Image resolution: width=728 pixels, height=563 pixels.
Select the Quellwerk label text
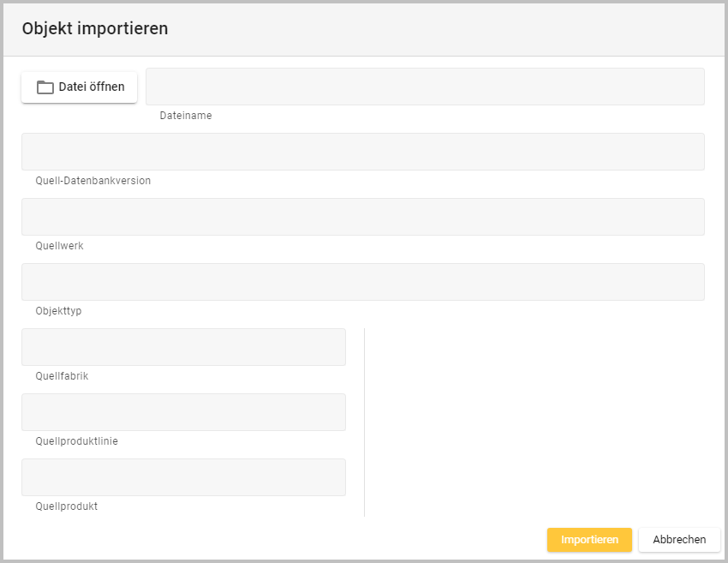tap(60, 246)
